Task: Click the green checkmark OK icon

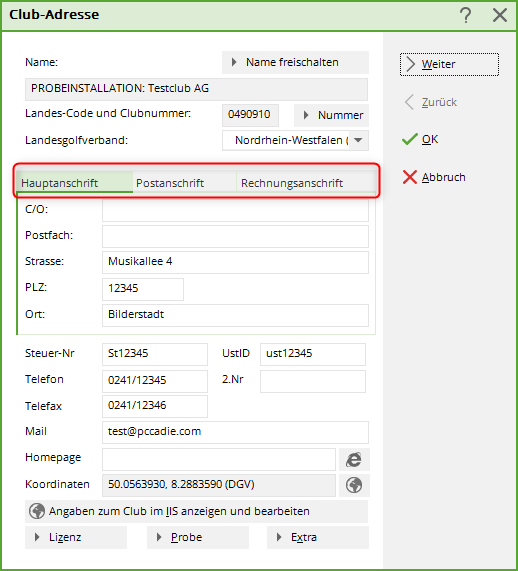Action: click(410, 139)
